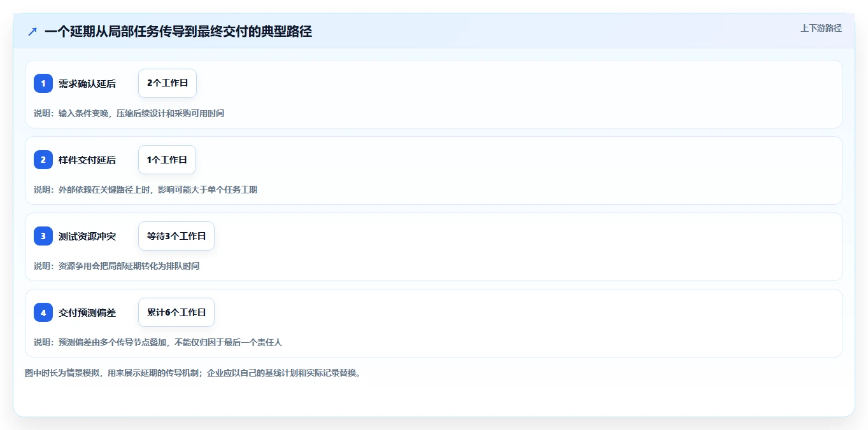868x430 pixels.
Task: Select the 等待3个工作日 chip
Action: (176, 236)
